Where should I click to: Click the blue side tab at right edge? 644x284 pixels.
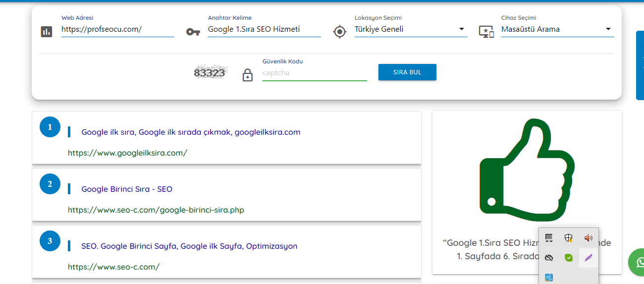pyautogui.click(x=640, y=65)
